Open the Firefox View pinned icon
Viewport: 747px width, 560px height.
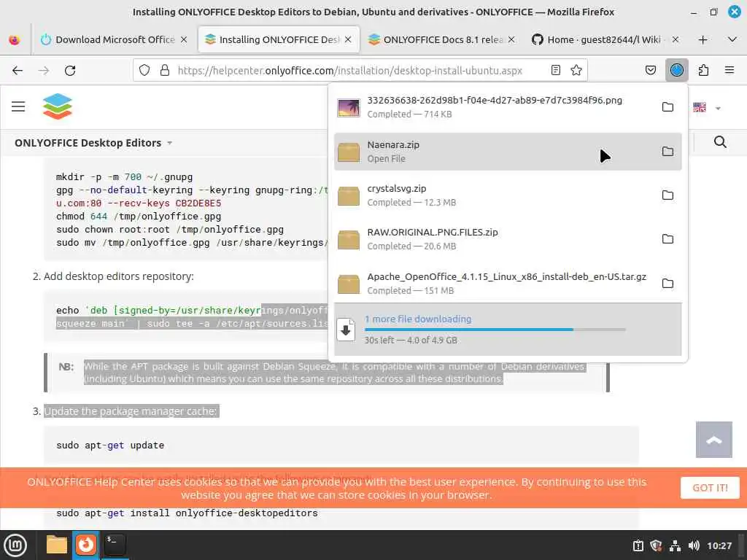tap(15, 40)
